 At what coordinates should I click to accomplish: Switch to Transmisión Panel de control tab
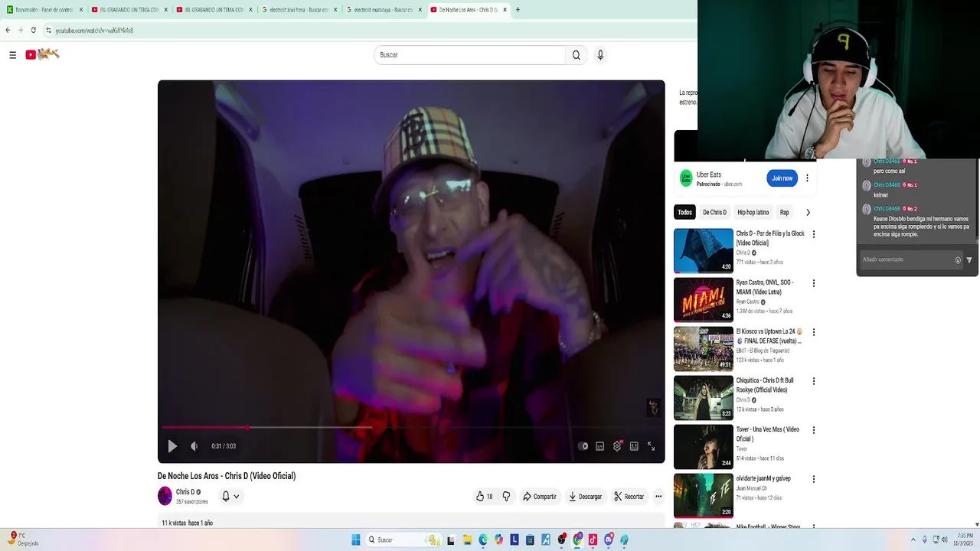point(44,10)
